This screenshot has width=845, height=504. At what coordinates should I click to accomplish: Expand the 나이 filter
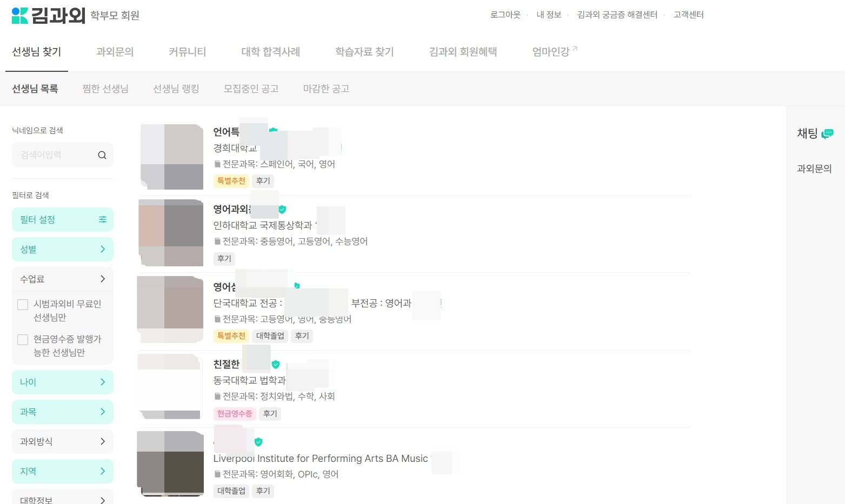tap(63, 382)
